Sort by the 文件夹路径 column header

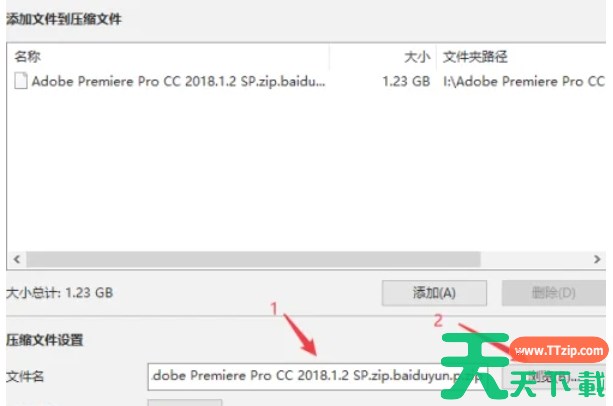(475, 57)
